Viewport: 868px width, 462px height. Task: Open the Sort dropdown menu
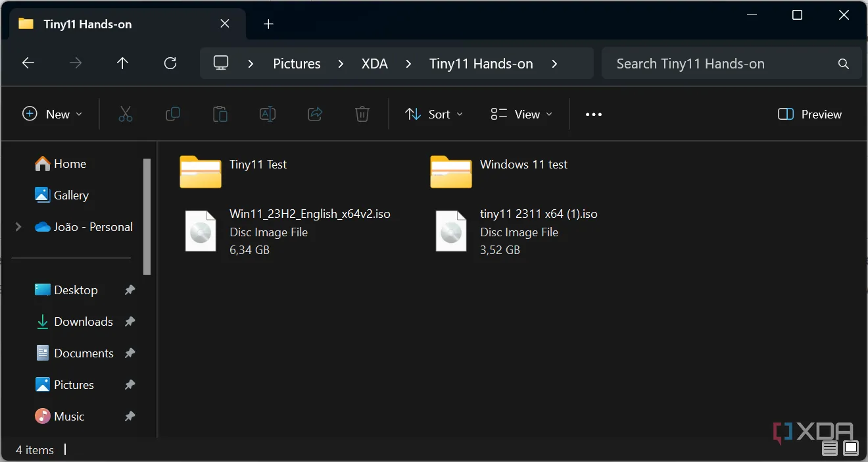(x=434, y=115)
